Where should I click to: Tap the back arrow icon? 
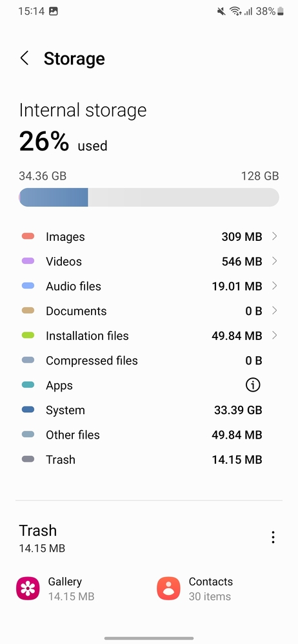[25, 59]
